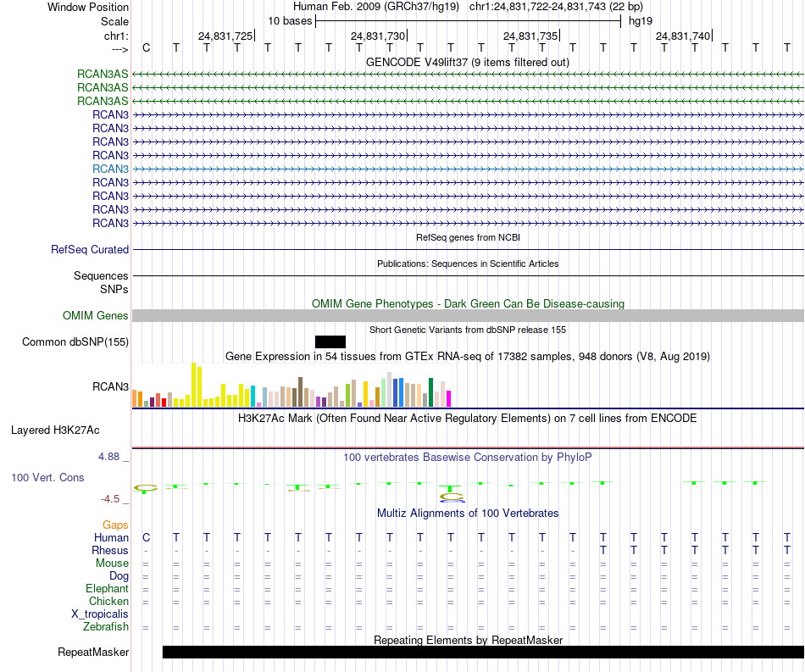This screenshot has height=672, width=805.
Task: Click the magenta GTEx expression bar
Action: pyautogui.click(x=449, y=399)
